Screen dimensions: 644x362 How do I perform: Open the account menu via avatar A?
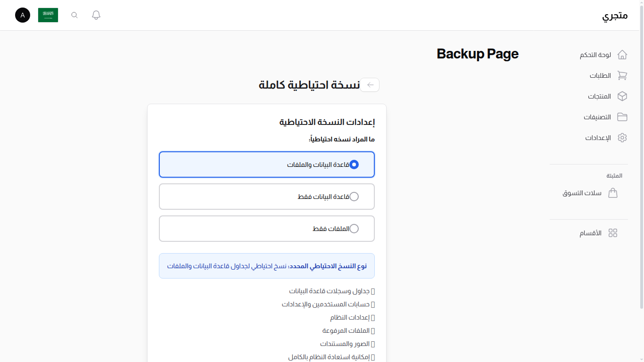pos(22,15)
